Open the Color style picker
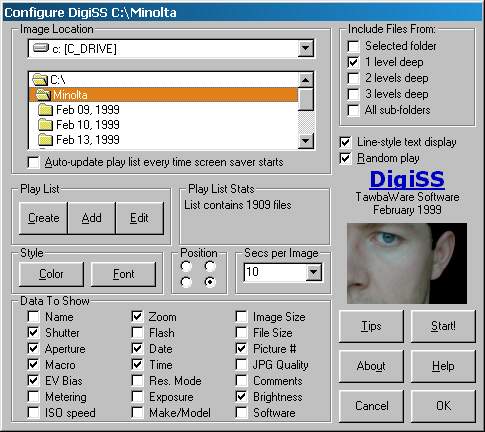 (x=51, y=274)
